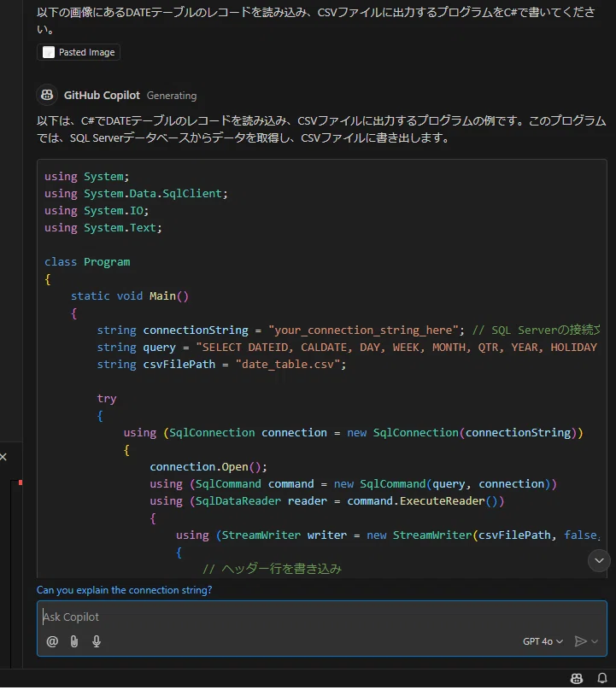Click the 'Generating' status text

click(x=172, y=96)
